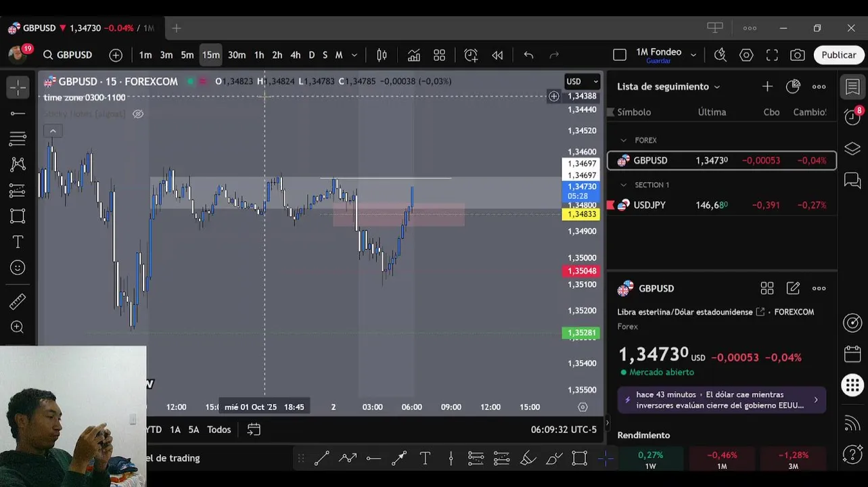Select the 5m timeframe
Viewport: 868px width, 487px height.
point(187,55)
